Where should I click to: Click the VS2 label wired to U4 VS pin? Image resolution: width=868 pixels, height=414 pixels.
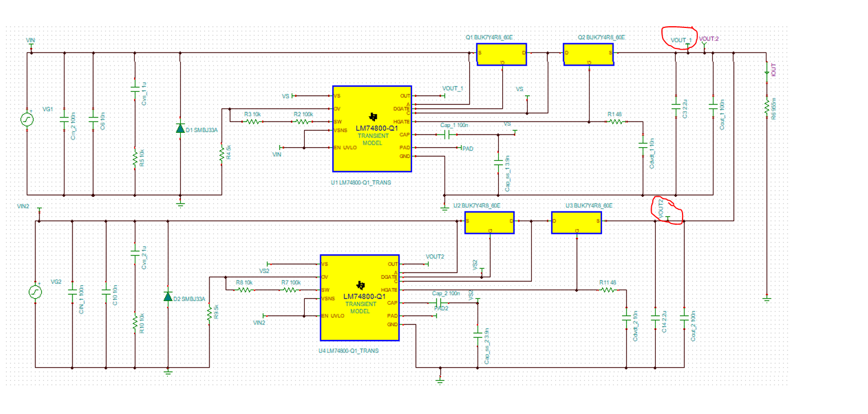coord(264,271)
